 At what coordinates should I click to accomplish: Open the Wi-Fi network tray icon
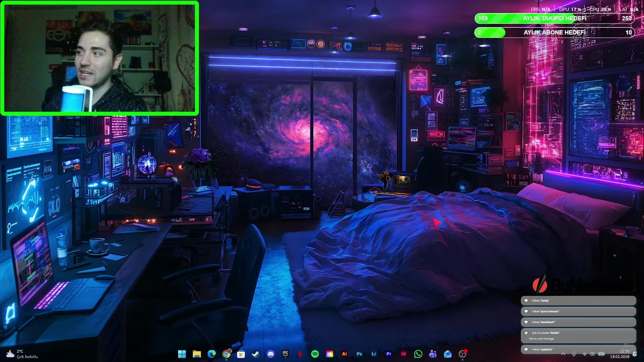(585, 354)
